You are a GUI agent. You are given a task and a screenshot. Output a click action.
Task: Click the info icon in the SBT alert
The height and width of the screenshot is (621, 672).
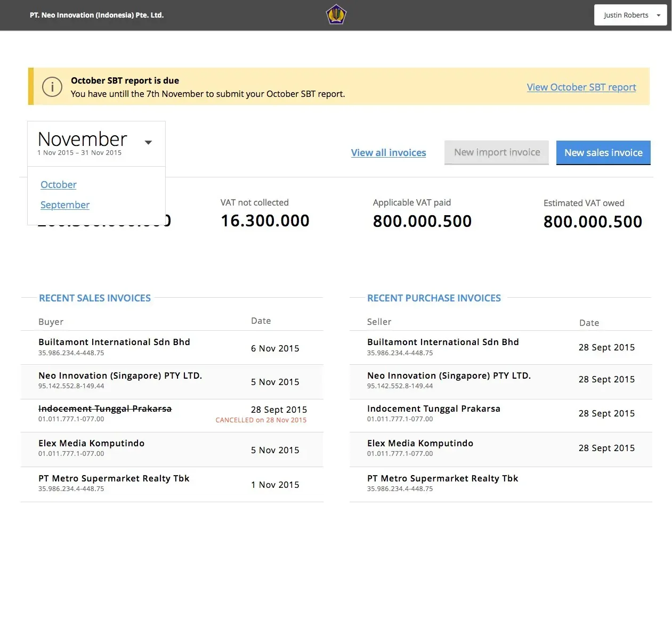pyautogui.click(x=52, y=87)
